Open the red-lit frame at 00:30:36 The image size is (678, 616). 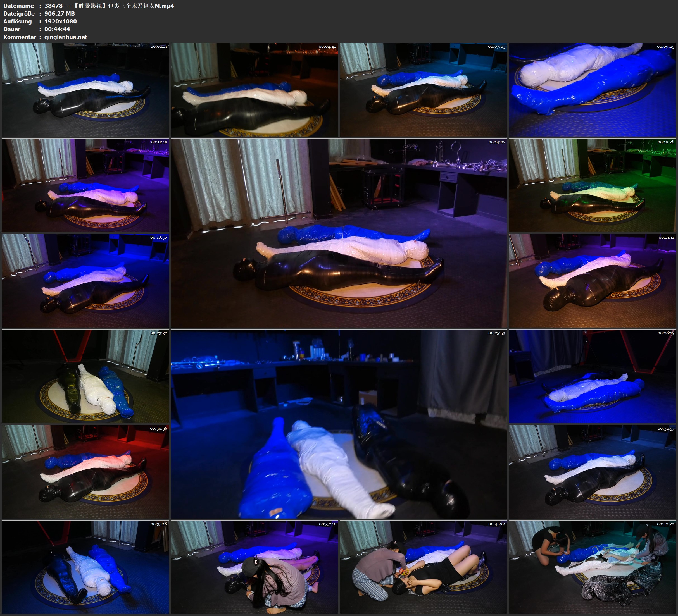point(85,471)
